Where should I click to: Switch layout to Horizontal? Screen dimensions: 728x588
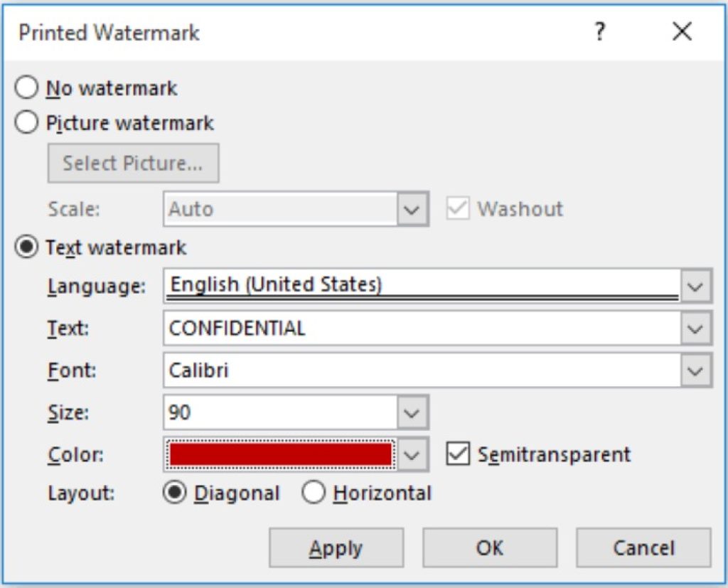[314, 492]
